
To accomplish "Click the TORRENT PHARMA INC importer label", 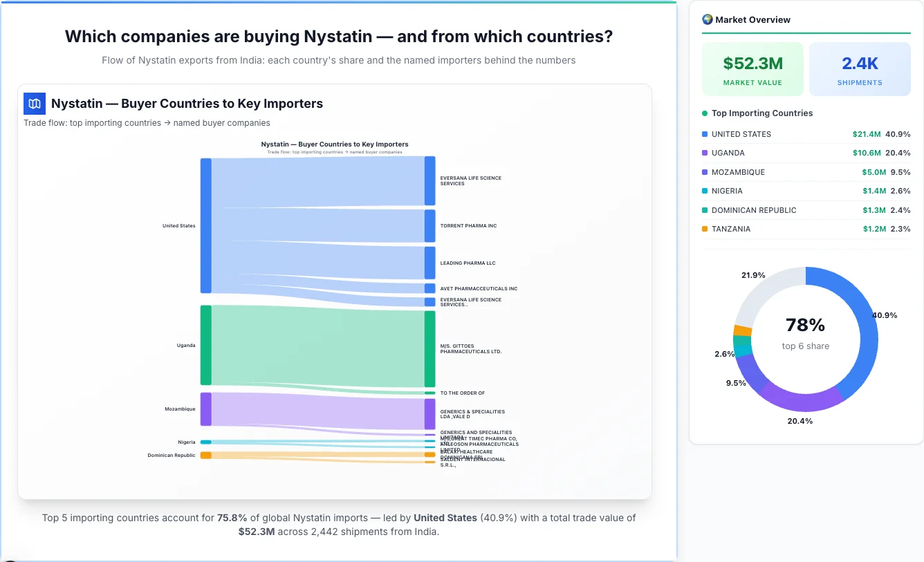I will [470, 225].
